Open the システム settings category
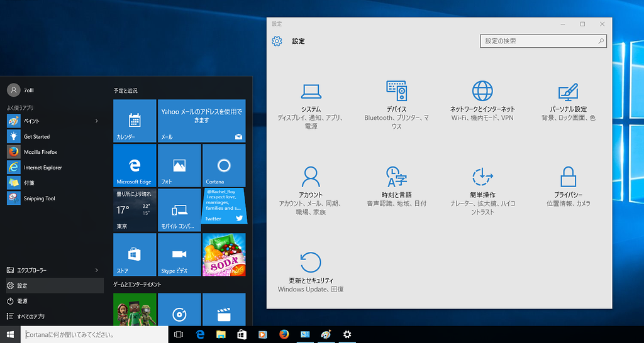Image resolution: width=644 pixels, height=343 pixels. coord(311,107)
